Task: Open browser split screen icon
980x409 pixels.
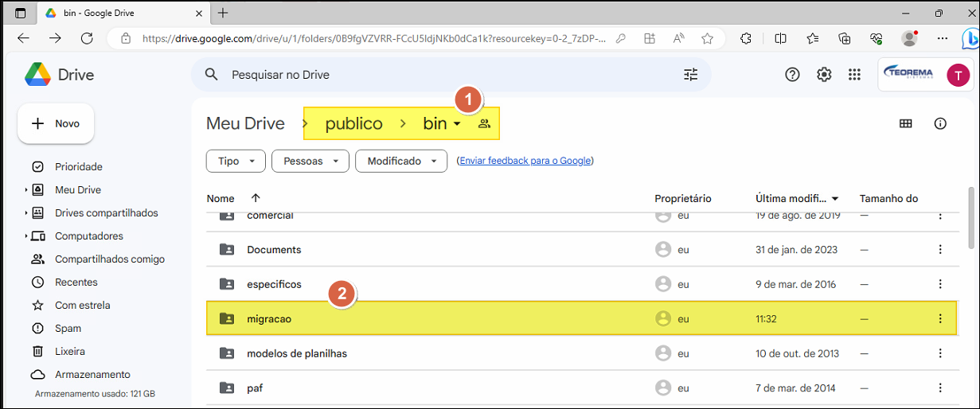Action: click(x=780, y=38)
